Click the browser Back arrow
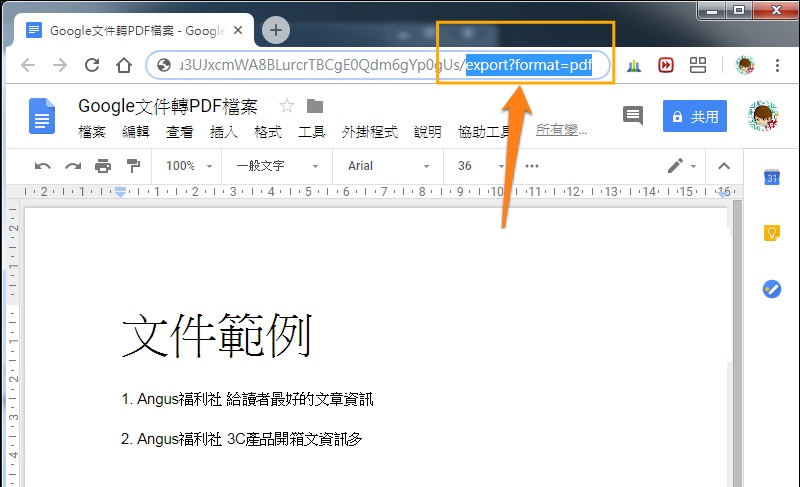The height and width of the screenshot is (487, 800). pos(28,65)
